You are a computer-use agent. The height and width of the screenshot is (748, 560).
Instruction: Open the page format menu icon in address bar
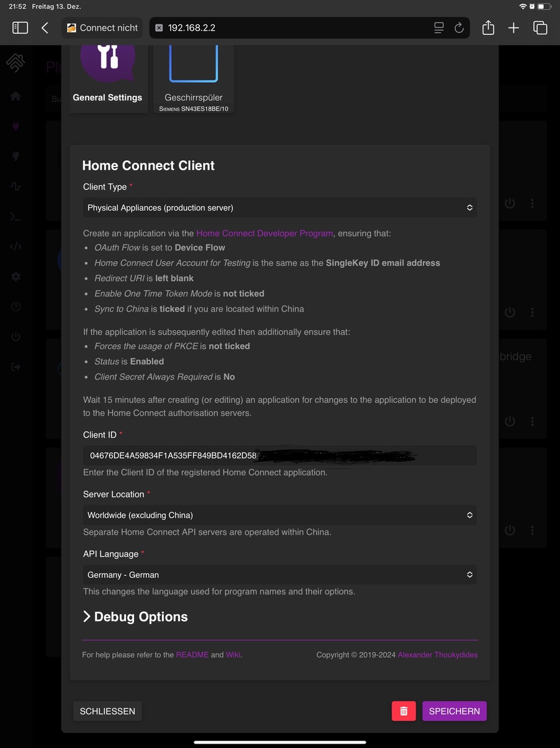click(x=439, y=28)
